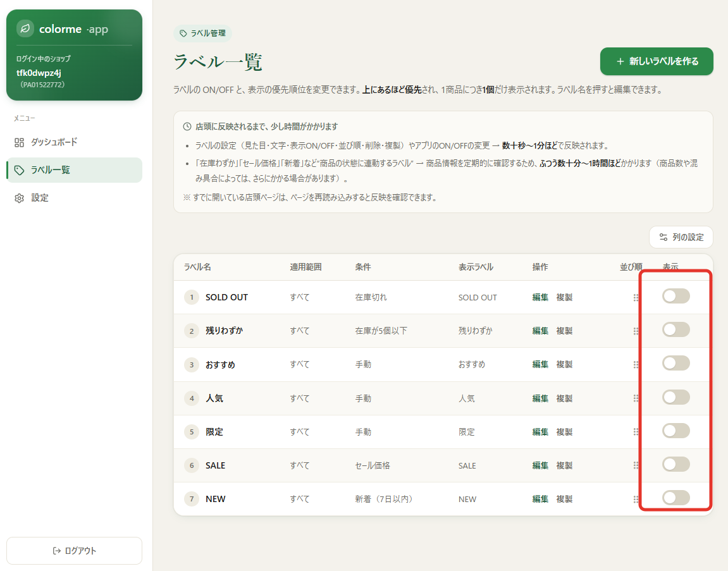Click 複製 for the SOLD OUT label
The height and width of the screenshot is (571, 728).
pyautogui.click(x=565, y=298)
